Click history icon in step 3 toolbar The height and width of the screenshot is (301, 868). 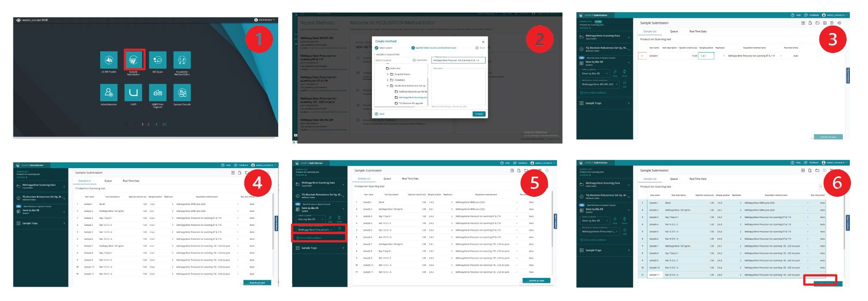pyautogui.click(x=839, y=23)
